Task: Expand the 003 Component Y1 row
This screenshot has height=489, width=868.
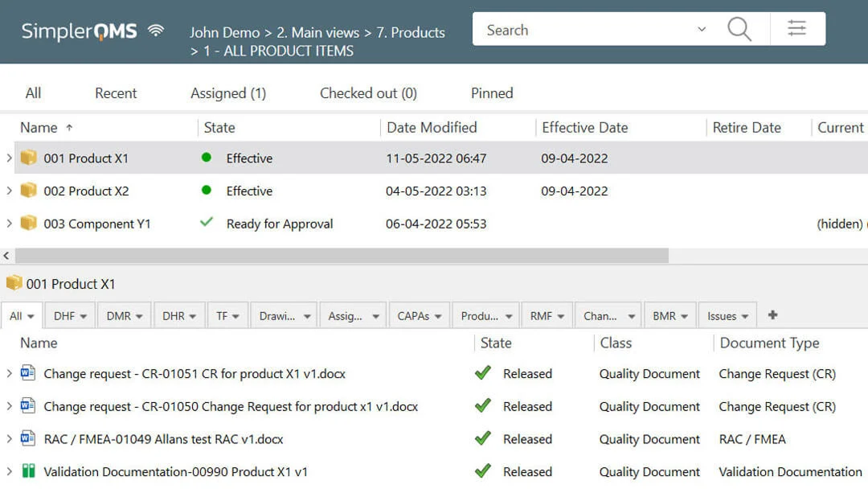Action: click(9, 223)
